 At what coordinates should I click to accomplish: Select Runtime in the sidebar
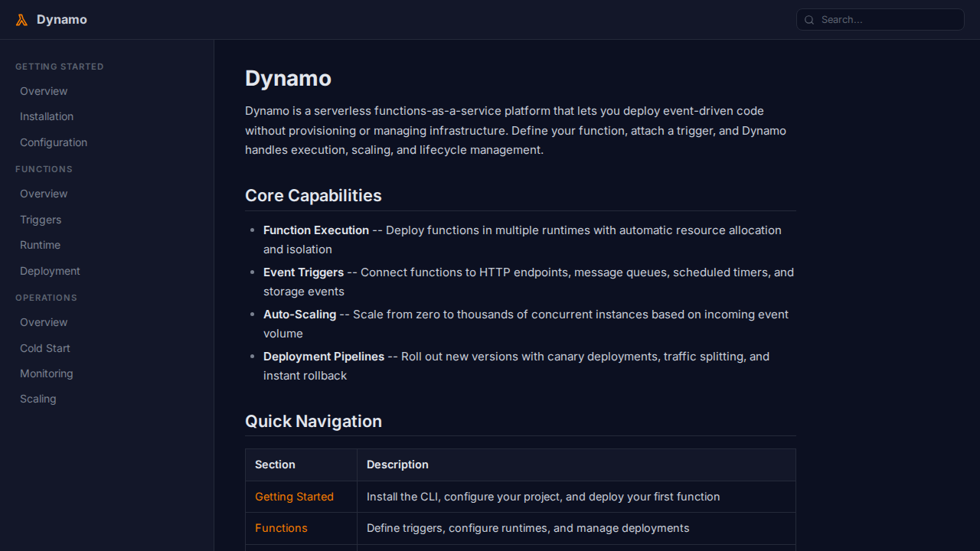(x=40, y=245)
